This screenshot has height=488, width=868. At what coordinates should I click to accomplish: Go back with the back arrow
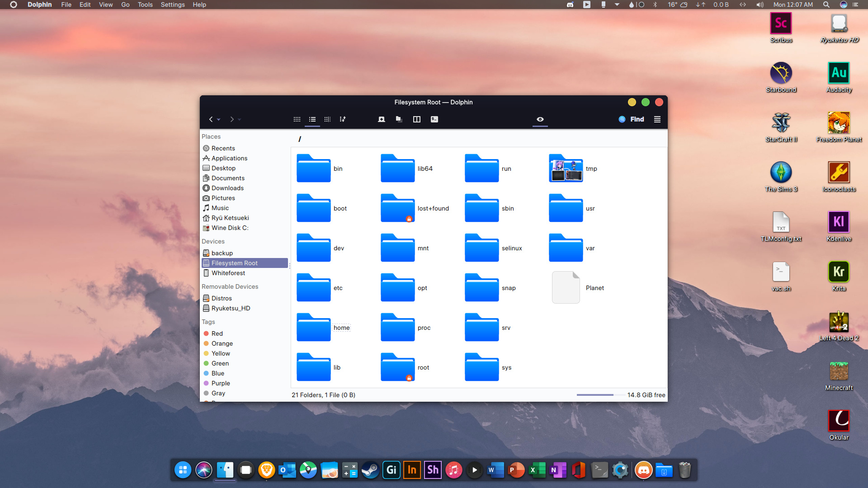(x=211, y=119)
